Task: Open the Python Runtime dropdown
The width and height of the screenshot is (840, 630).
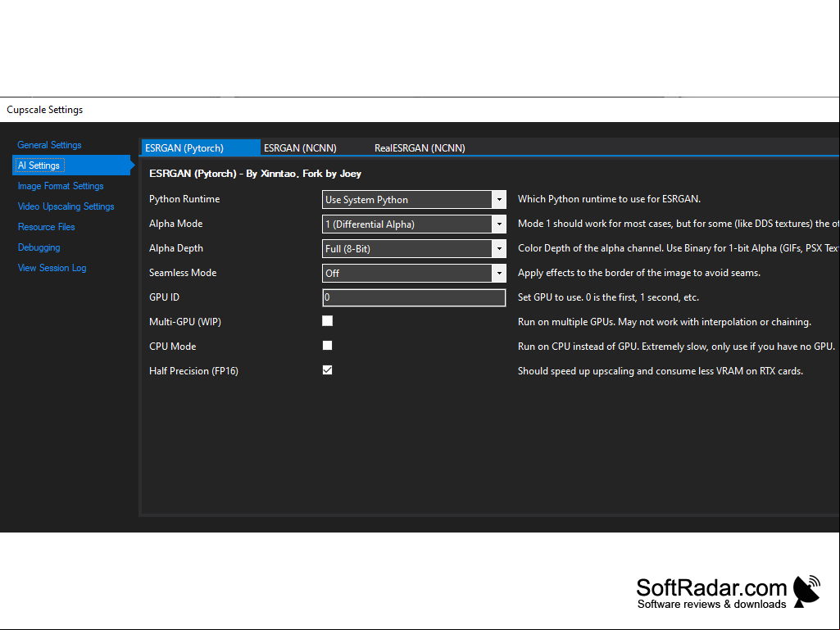Action: coord(414,199)
